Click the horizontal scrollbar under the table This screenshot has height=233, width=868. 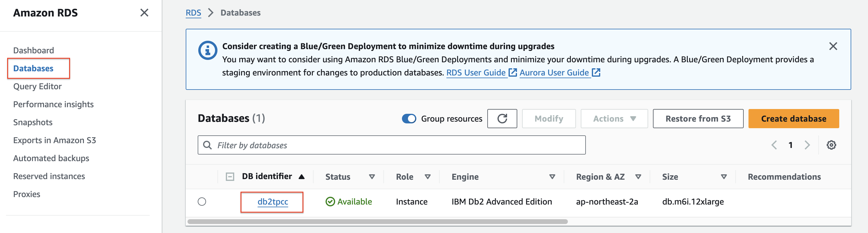click(377, 222)
